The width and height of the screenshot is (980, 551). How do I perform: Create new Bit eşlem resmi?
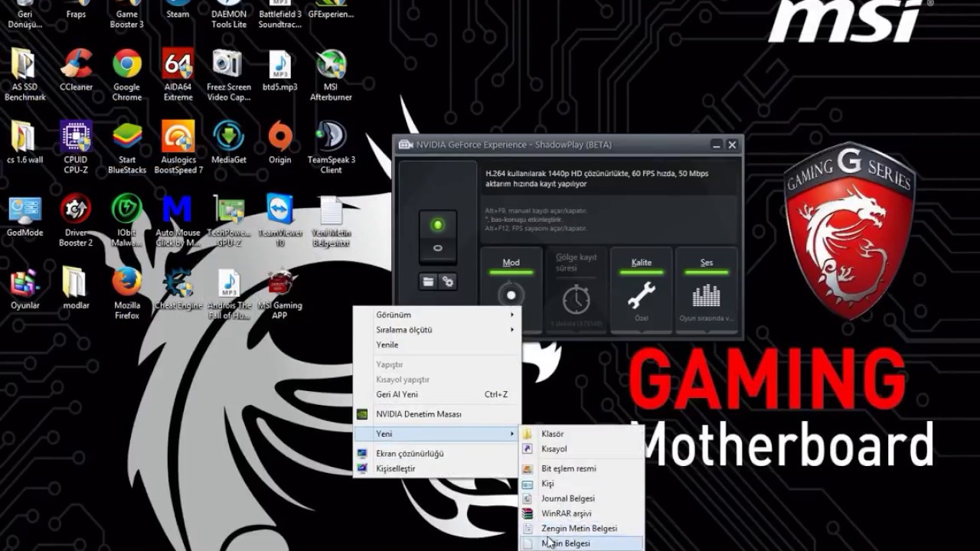click(582, 468)
